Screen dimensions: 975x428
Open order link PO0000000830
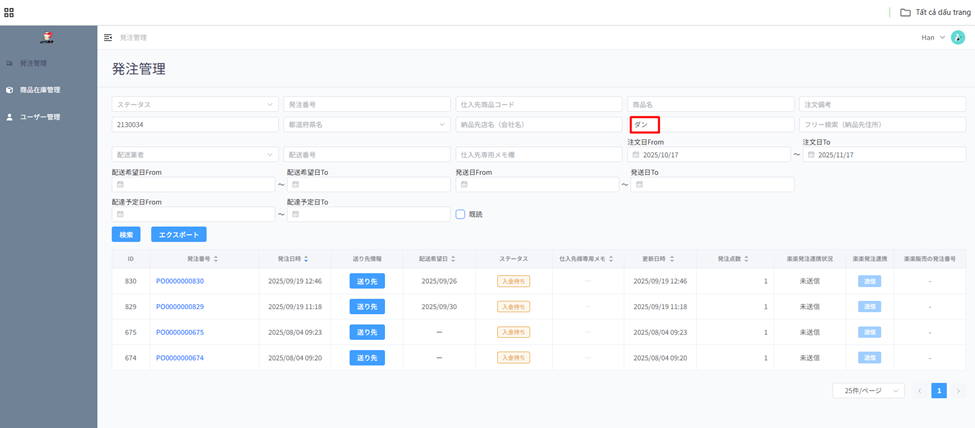[x=180, y=282]
